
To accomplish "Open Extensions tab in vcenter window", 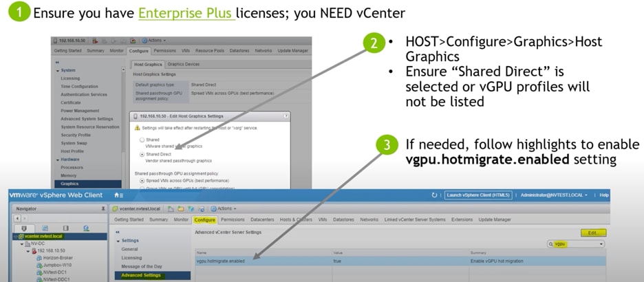I will click(462, 219).
